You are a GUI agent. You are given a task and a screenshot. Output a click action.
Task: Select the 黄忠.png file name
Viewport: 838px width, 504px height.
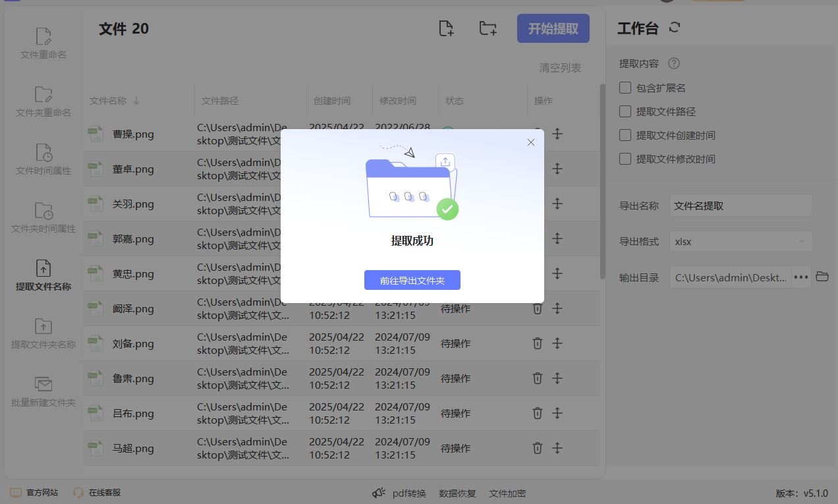(133, 274)
